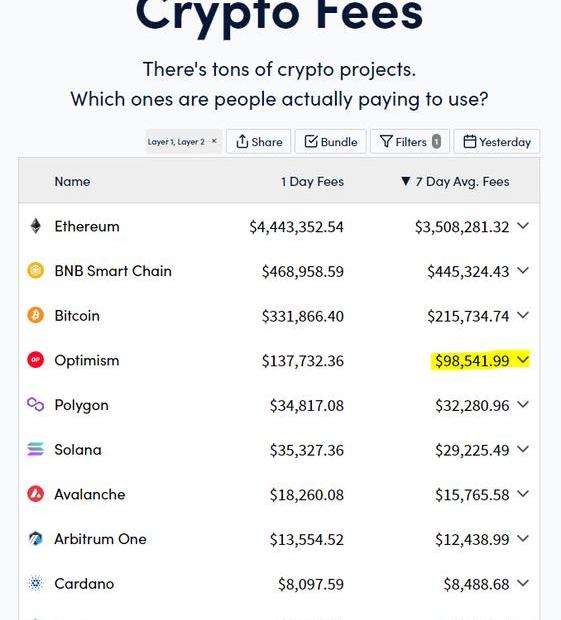Click the Arbitrum One logo icon
Screen dimensions: 561x620
36,539
